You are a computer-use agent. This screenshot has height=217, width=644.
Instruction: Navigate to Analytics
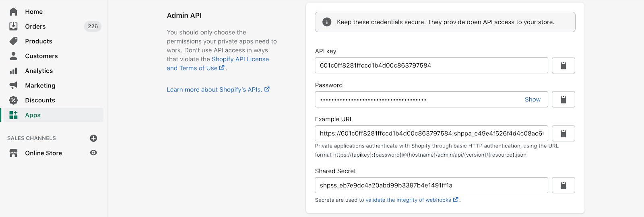click(x=39, y=71)
